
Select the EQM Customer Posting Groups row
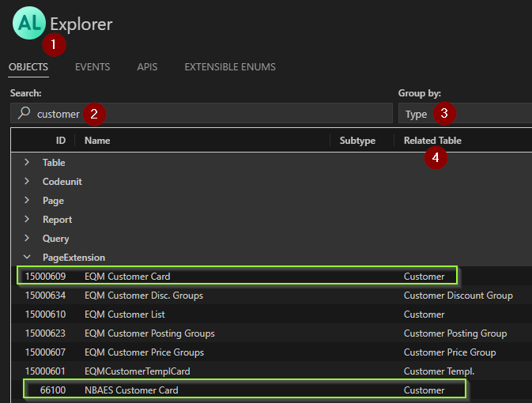point(149,333)
